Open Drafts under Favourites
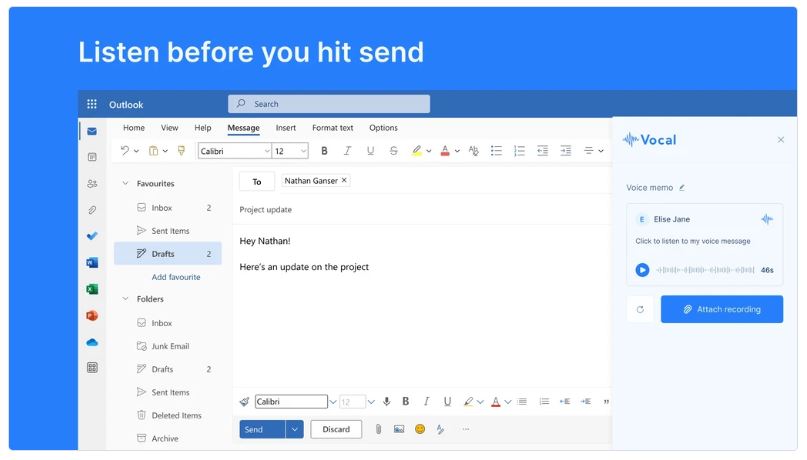Viewport: 807px width, 460px height. pos(168,254)
